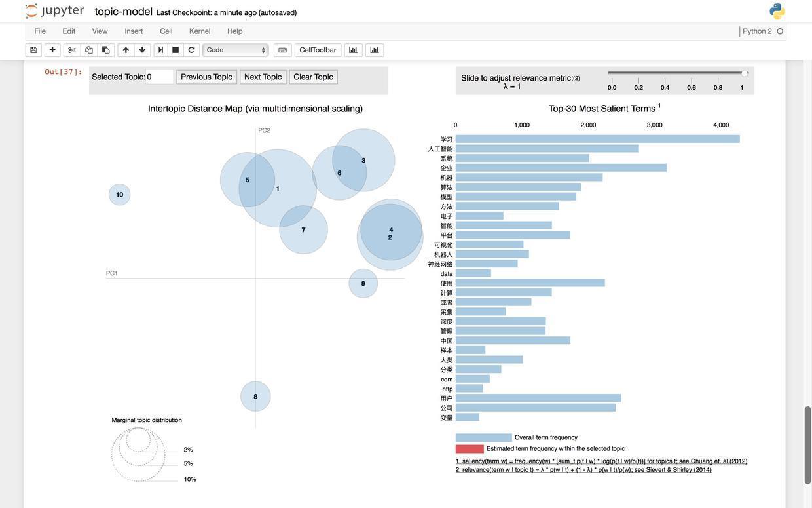Viewport: 812px width, 508px height.
Task: Restart the kernel with the circular arrow icon
Action: [x=191, y=50]
